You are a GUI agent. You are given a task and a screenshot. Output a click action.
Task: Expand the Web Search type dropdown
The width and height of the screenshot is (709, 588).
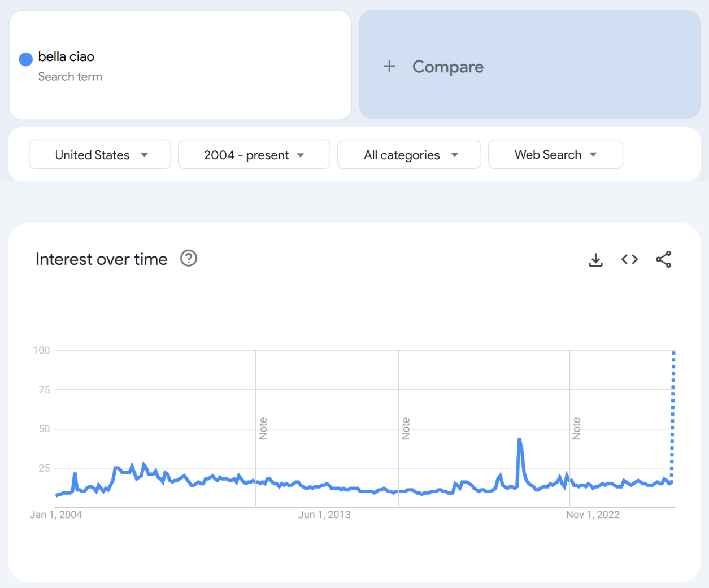[555, 155]
